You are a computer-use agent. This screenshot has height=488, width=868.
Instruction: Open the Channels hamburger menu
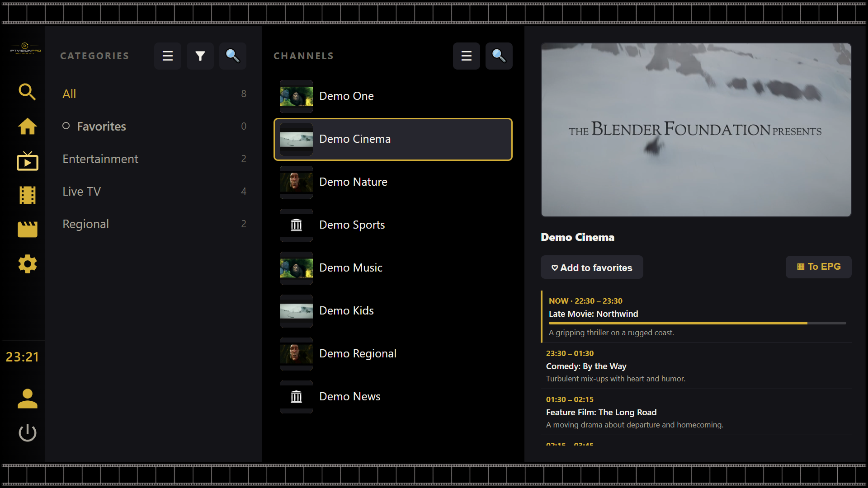(467, 56)
